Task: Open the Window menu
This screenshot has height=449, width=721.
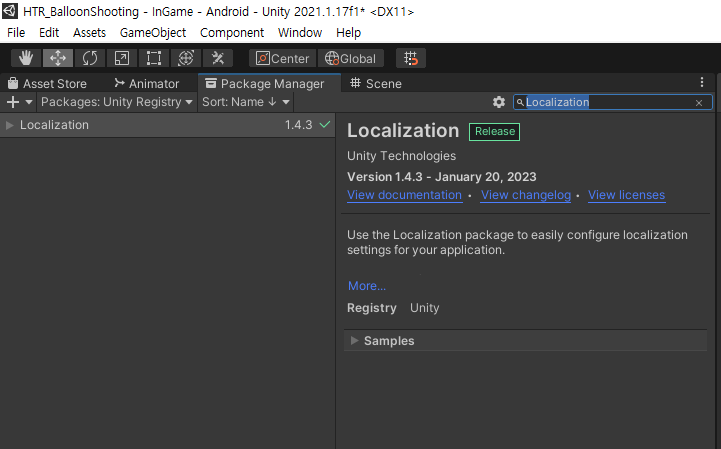Action: [300, 33]
